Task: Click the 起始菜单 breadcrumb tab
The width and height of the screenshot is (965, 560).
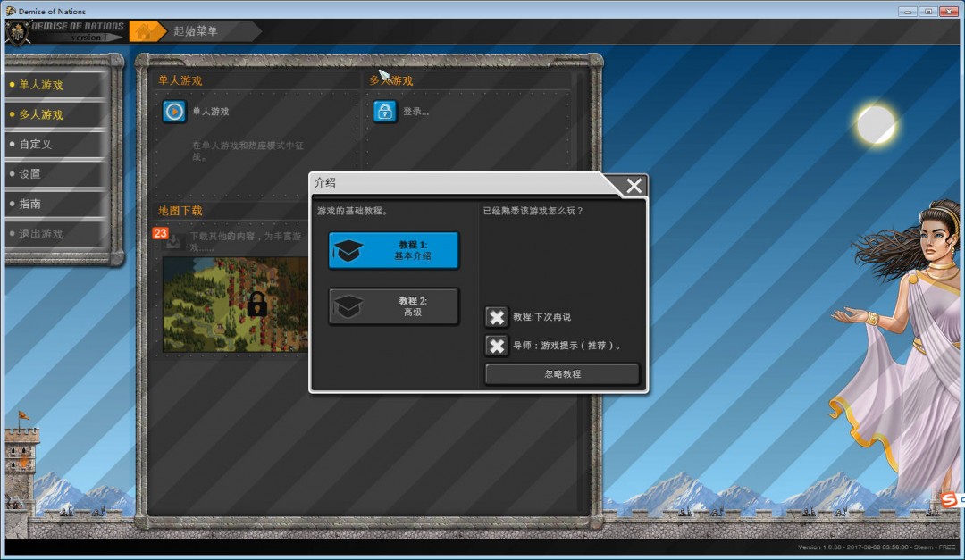Action: [206, 31]
